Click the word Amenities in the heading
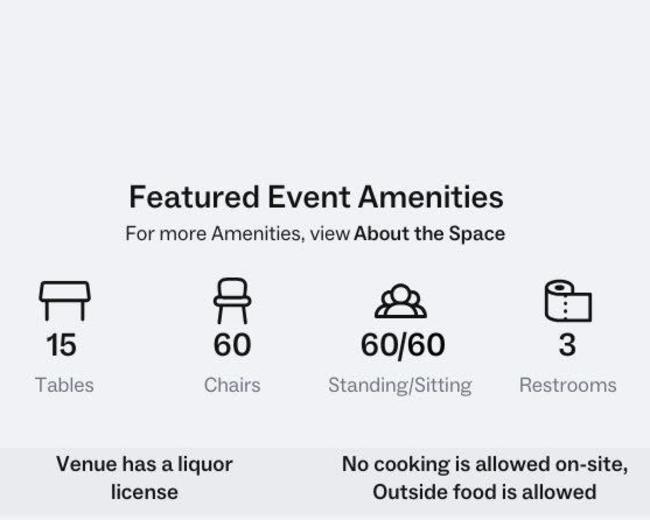The image size is (650, 520). tap(431, 197)
